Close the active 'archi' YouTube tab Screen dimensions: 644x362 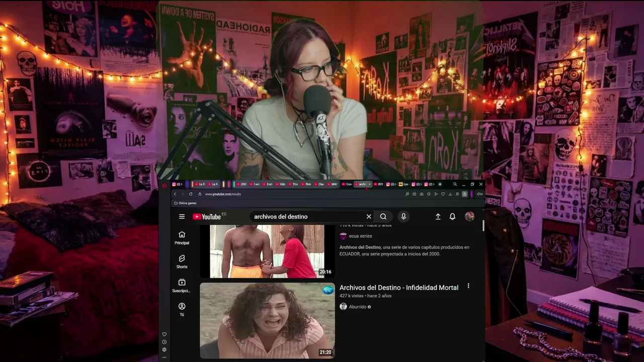369,185
